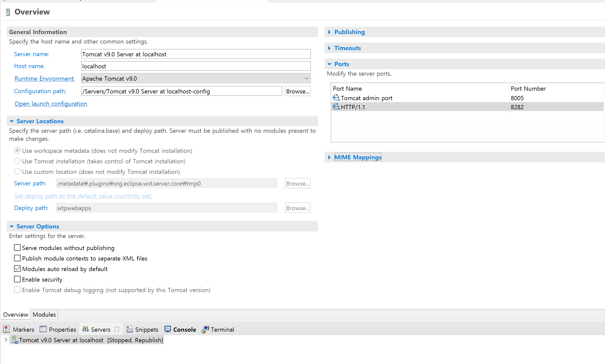The width and height of the screenshot is (605, 364).
Task: Select the Overview tab
Action: pyautogui.click(x=15, y=314)
